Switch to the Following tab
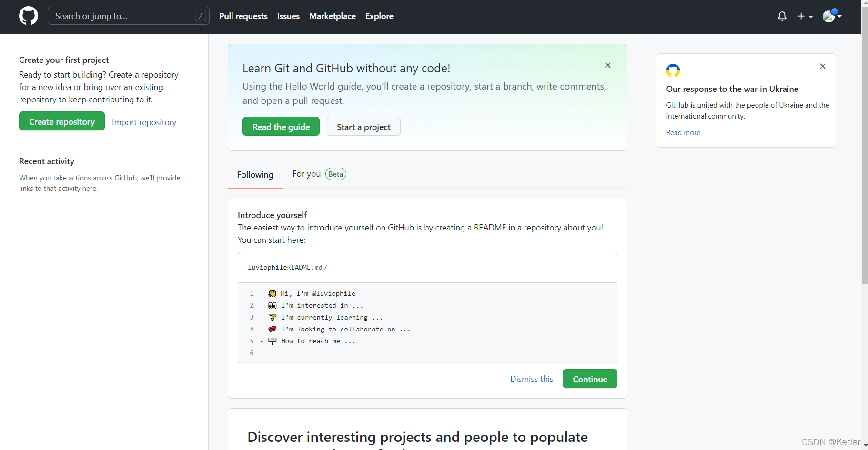Viewport: 868px width, 450px height. 255,175
